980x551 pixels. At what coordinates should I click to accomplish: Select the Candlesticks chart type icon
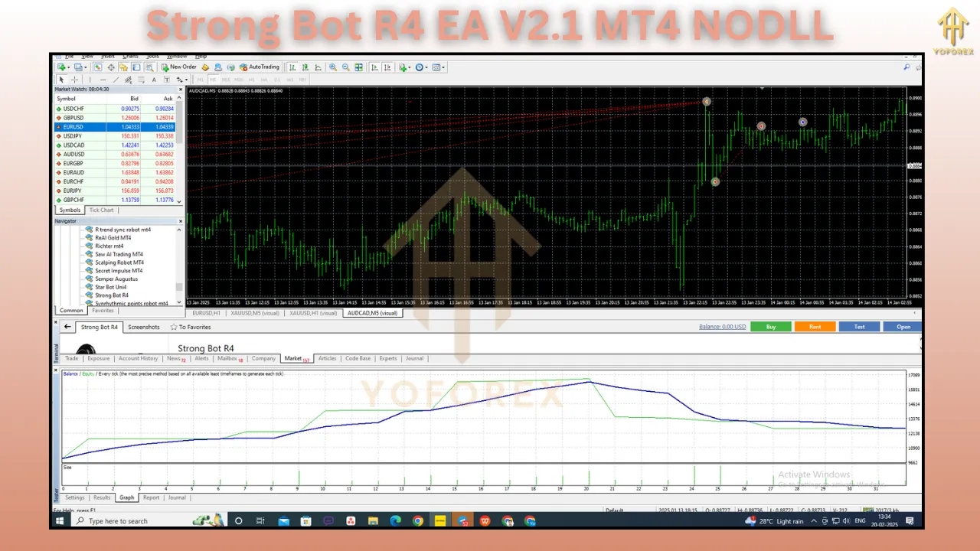(305, 67)
